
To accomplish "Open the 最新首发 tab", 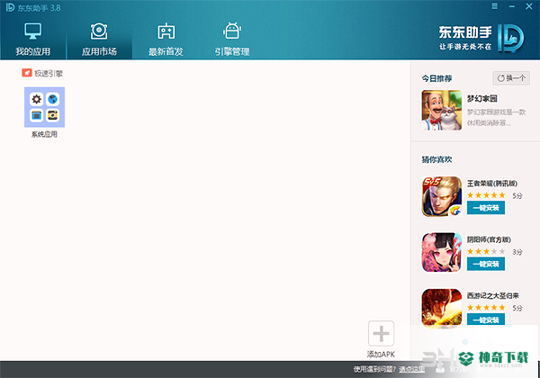I will click(x=166, y=39).
